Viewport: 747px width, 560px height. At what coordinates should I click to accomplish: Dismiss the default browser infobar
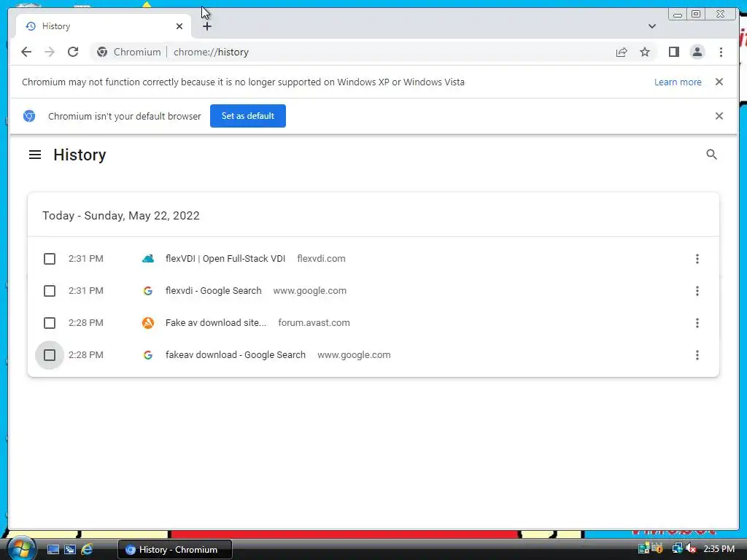click(719, 116)
